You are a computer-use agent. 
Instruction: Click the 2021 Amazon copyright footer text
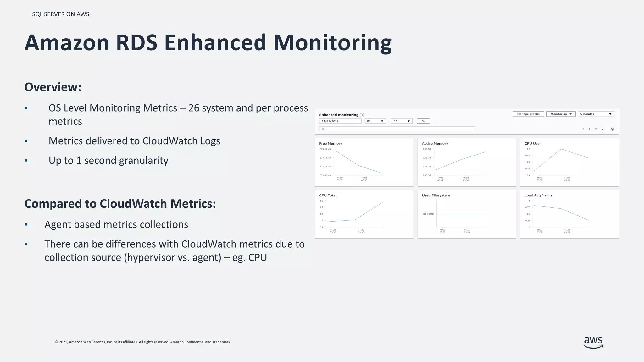[143, 342]
